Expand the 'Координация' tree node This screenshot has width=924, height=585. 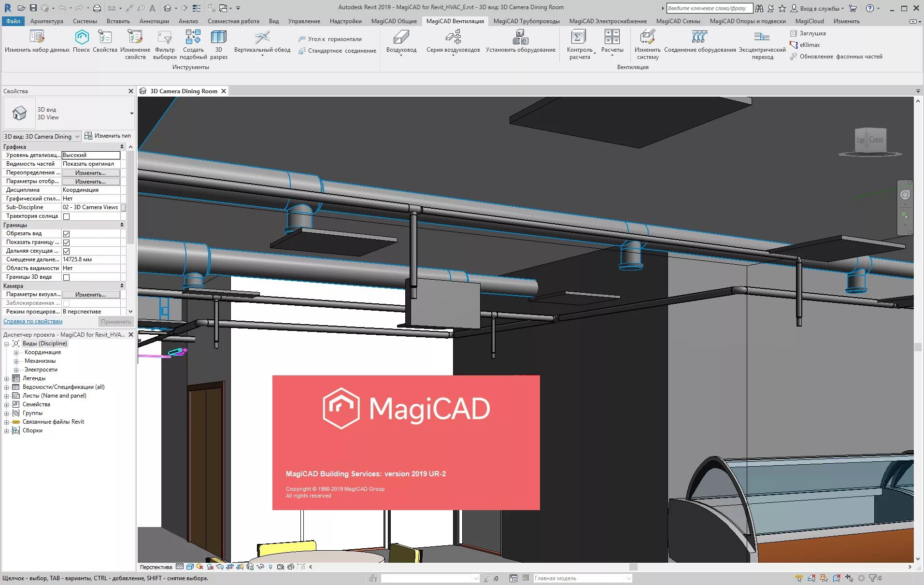click(16, 353)
